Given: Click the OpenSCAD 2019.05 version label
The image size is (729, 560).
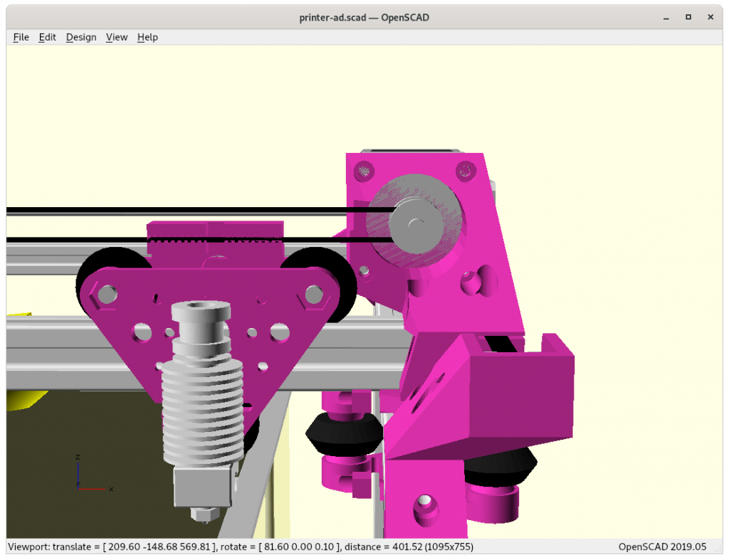Looking at the screenshot, I should pos(662,546).
